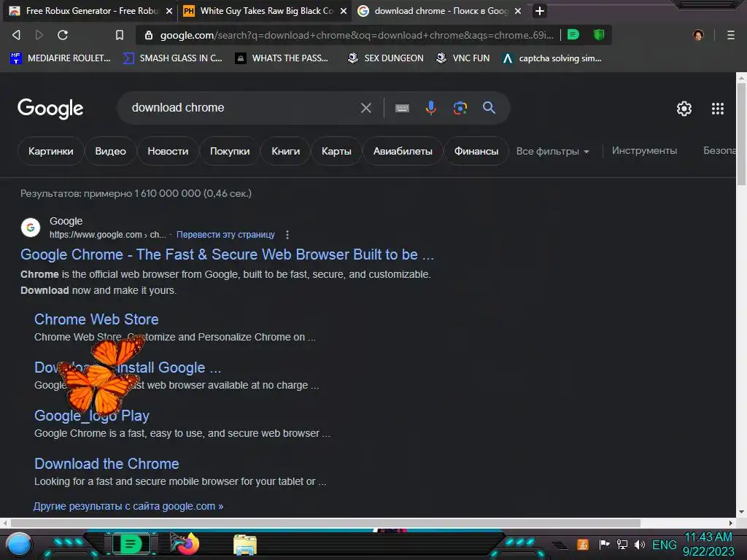
Task: Open the Chrome Web Store link
Action: [x=96, y=319]
